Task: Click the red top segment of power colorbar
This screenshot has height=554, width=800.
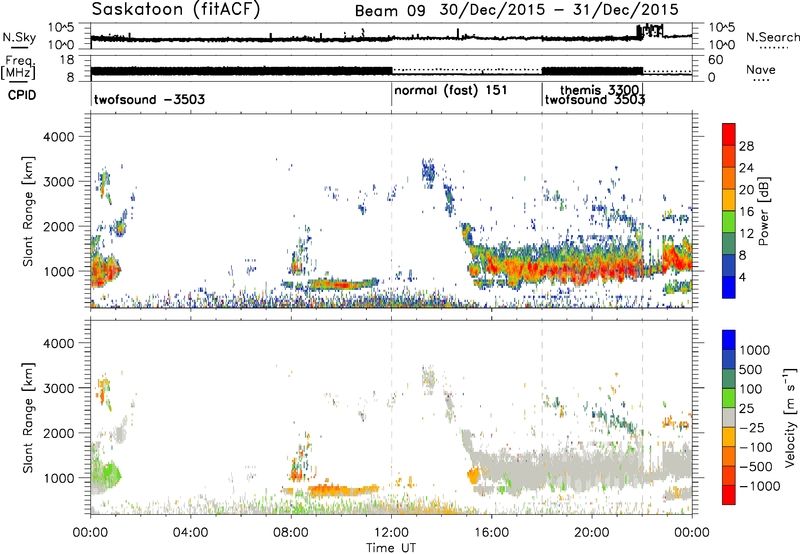Action: pyautogui.click(x=729, y=135)
